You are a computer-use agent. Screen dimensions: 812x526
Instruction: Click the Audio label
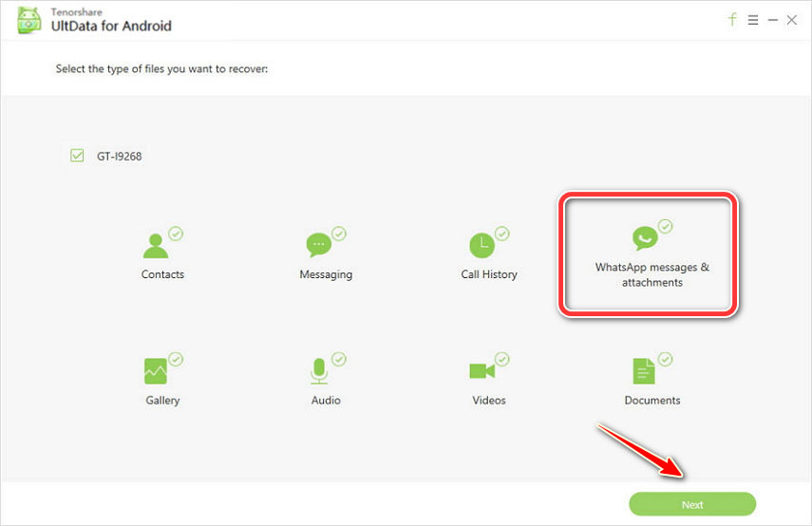pyautogui.click(x=326, y=400)
